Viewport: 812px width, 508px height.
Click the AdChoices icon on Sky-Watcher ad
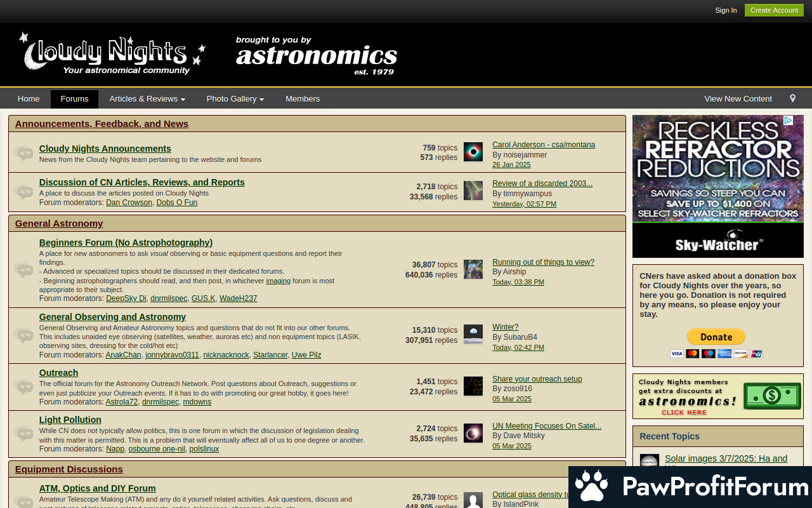(x=788, y=120)
